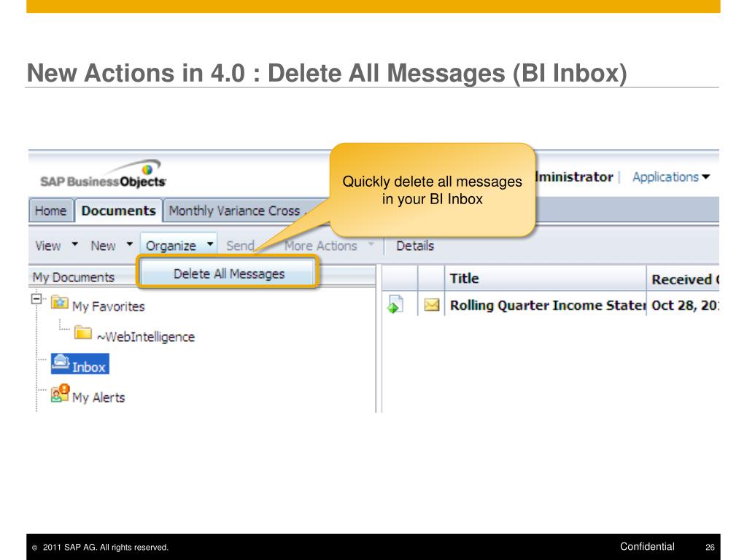
Task: Choose Delete All Messages menu entry
Action: [228, 274]
